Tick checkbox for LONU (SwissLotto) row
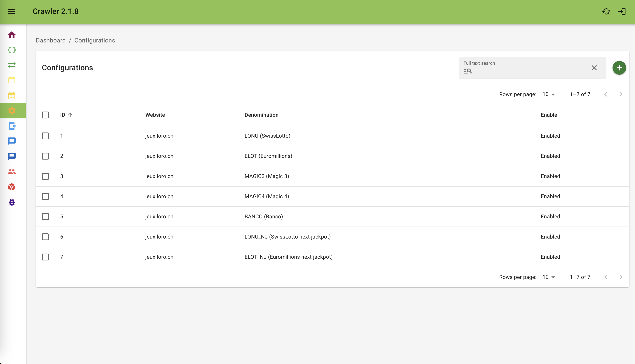This screenshot has width=635, height=364. [45, 136]
